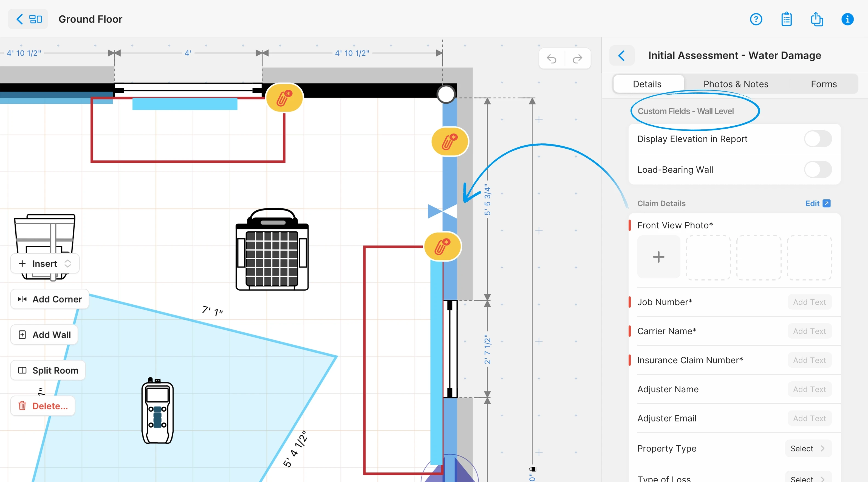Click the share export icon

click(x=816, y=19)
